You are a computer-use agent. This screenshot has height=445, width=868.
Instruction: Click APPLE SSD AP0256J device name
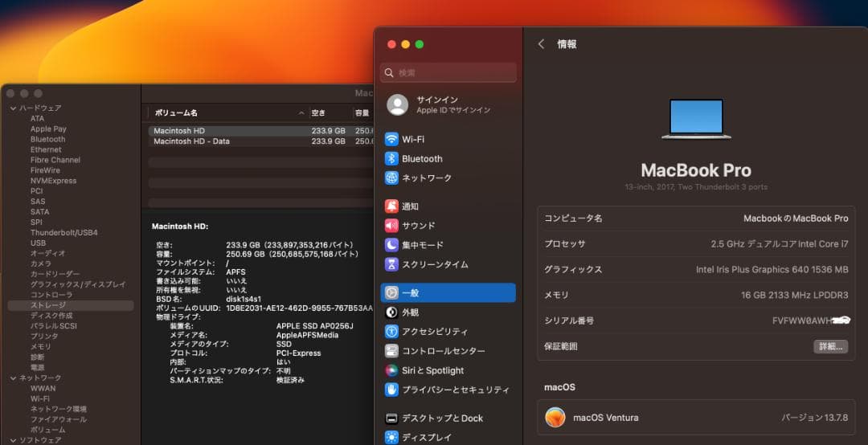click(x=314, y=326)
